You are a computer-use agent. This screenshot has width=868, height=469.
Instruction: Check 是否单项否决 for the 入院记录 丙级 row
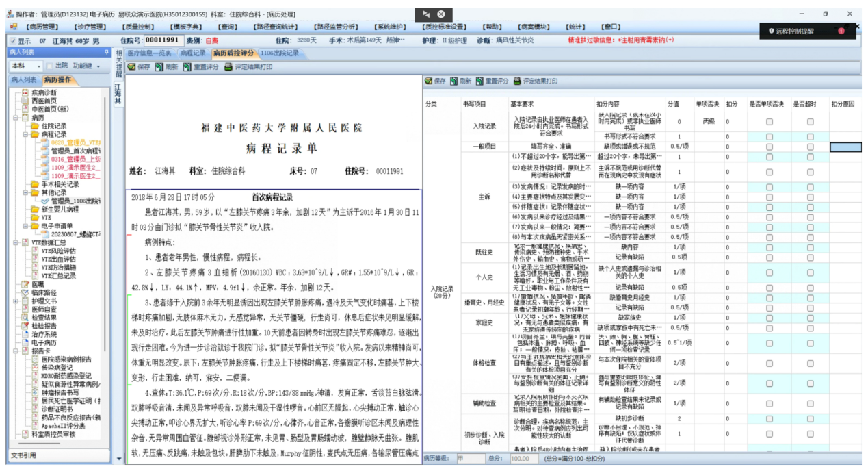pyautogui.click(x=770, y=121)
